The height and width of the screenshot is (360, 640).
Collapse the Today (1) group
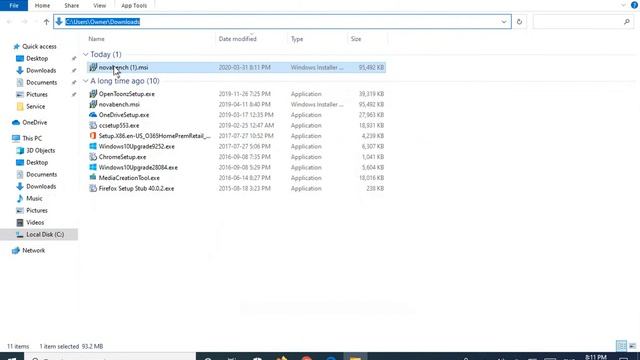point(85,54)
